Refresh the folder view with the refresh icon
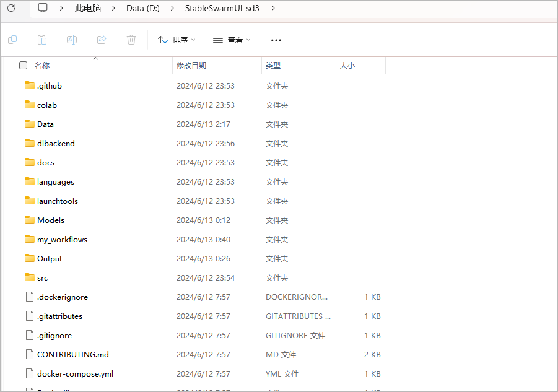Image resolution: width=558 pixels, height=392 pixels. click(x=11, y=8)
